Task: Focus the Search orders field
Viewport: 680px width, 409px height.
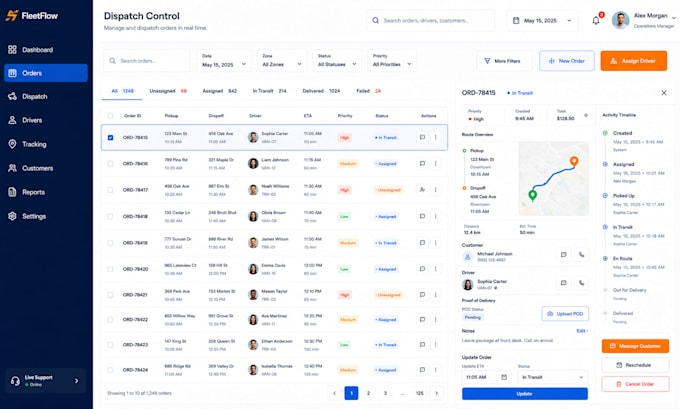Action: tap(147, 61)
